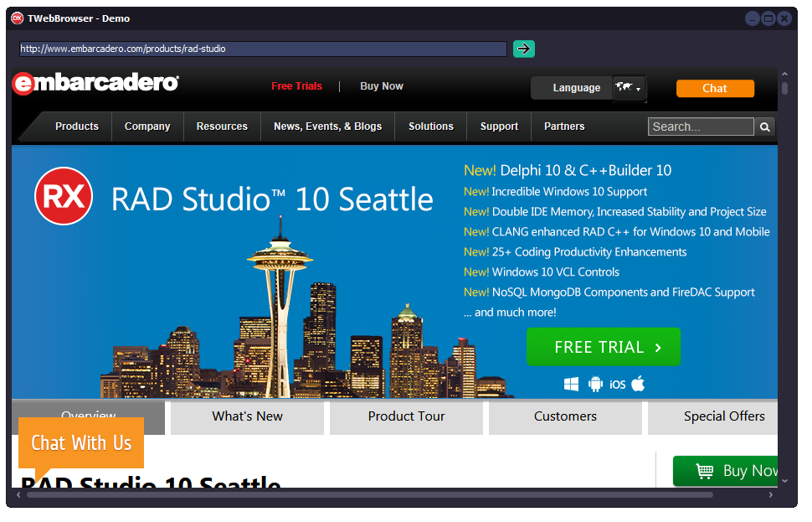Click the Android platform icon
Image resolution: width=812 pixels, height=522 pixels.
(595, 384)
